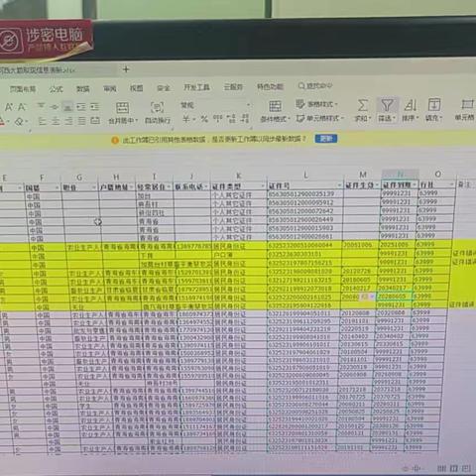Image resolution: width=476 pixels, height=476 pixels.
Task: Decrease the font size with A- icon
Action: click(x=22, y=107)
